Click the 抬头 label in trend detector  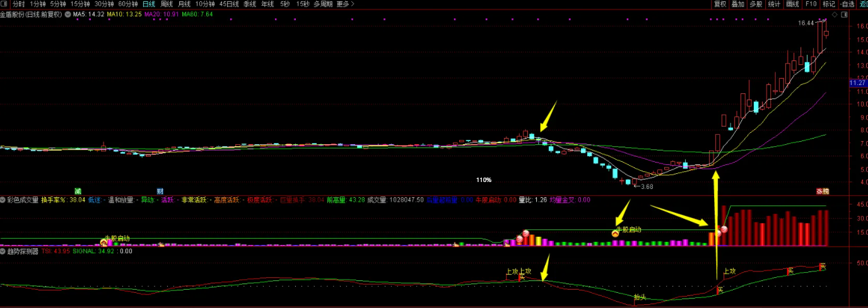[640, 297]
